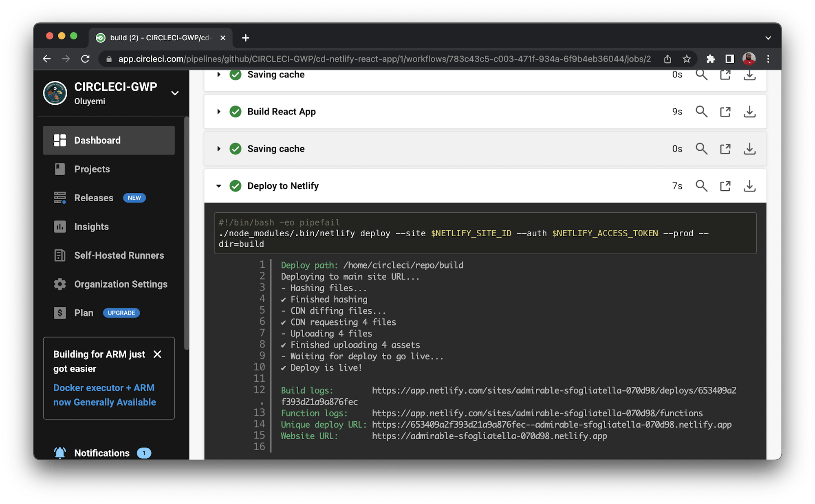The height and width of the screenshot is (504, 815).
Task: Click the Chrome extensions puzzle icon
Action: pos(711,59)
